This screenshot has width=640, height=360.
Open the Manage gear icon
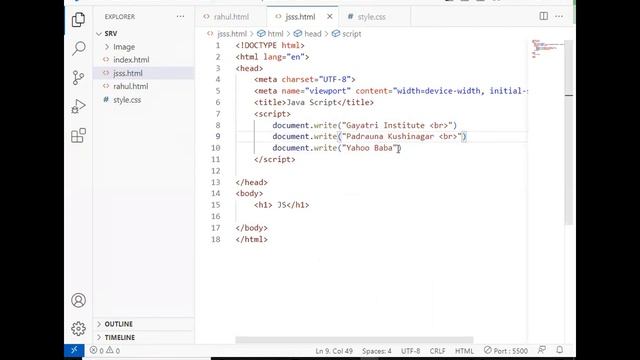click(78, 329)
